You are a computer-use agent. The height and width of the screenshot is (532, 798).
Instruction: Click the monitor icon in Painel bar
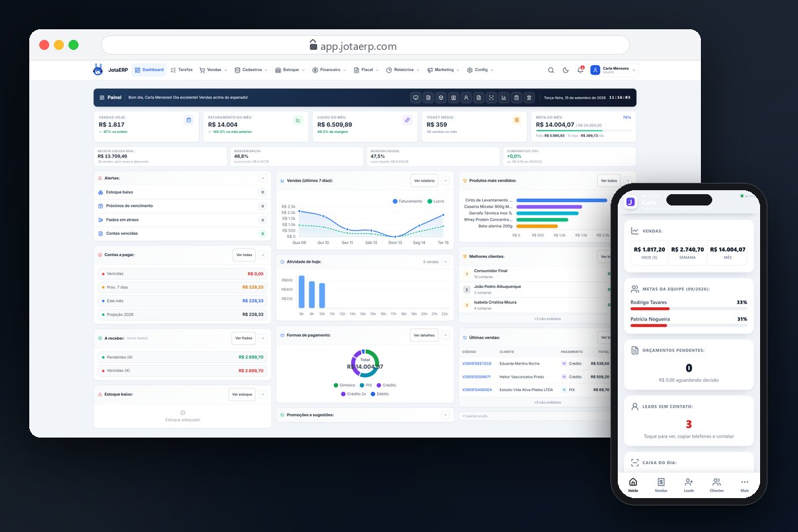point(416,98)
